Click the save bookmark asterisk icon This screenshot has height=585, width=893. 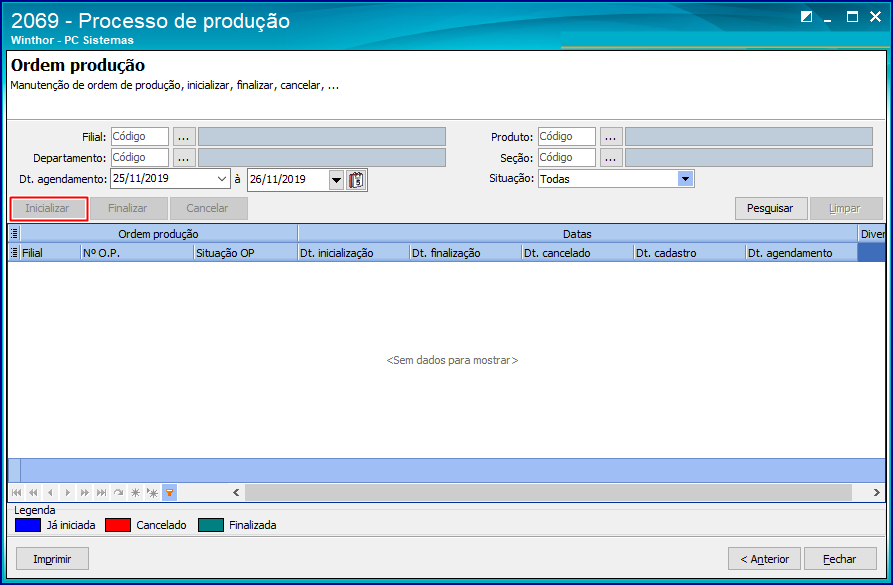(x=136, y=493)
